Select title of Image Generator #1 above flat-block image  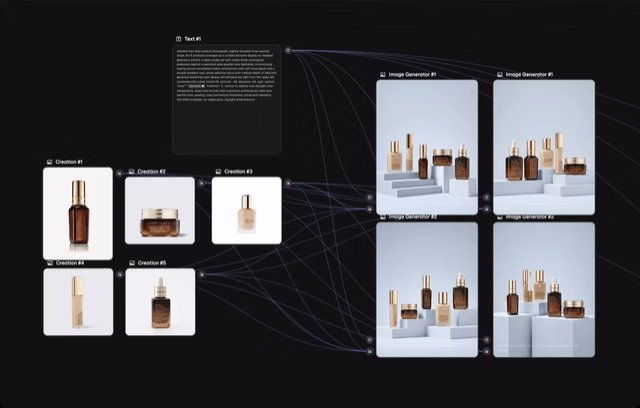[x=529, y=75]
